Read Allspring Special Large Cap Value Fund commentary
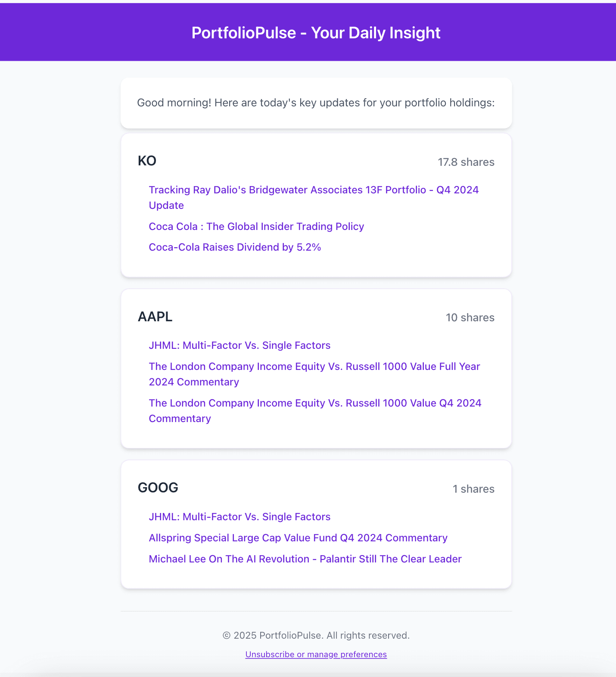616x677 pixels. [298, 538]
